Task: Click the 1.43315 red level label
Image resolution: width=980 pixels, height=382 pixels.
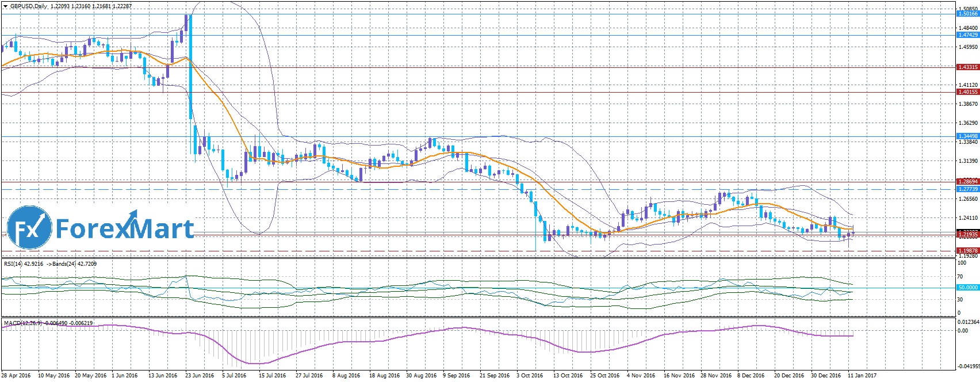Action: pos(967,67)
